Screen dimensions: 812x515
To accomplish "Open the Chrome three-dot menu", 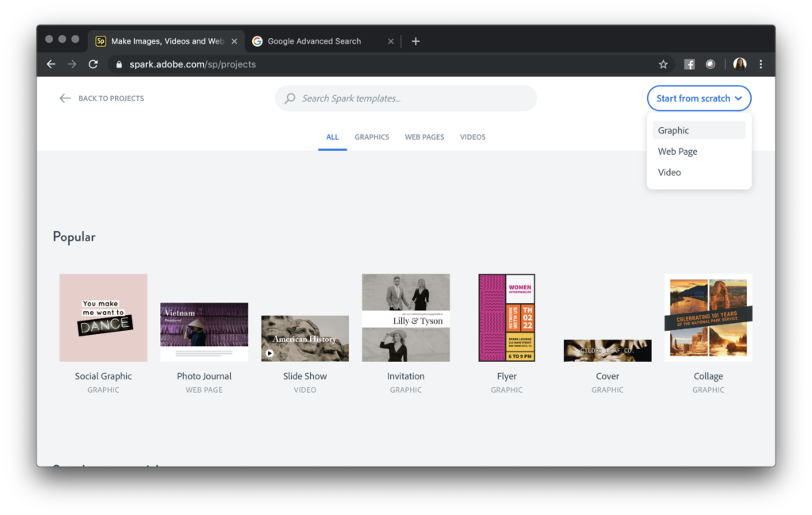I will click(x=760, y=64).
